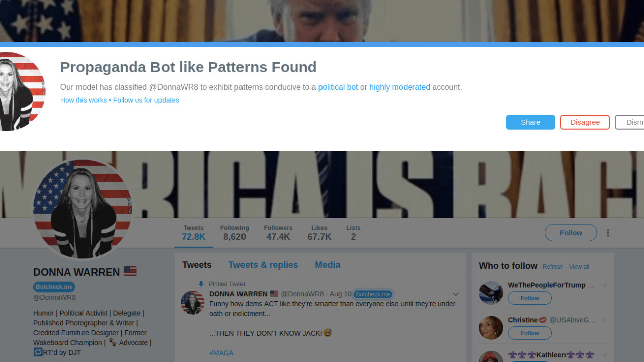
Task: Click the Botcheck.me badge on the pinned tweet
Action: point(373,294)
